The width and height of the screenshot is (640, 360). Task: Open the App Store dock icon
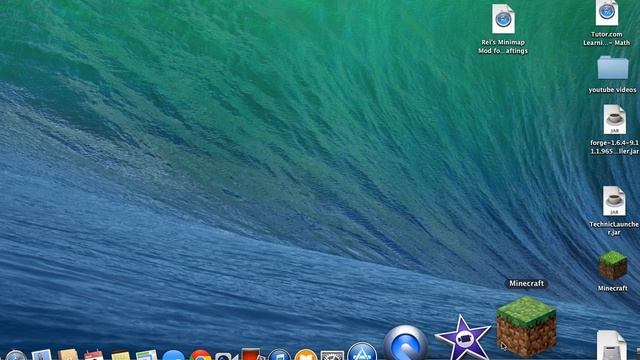pos(362,351)
